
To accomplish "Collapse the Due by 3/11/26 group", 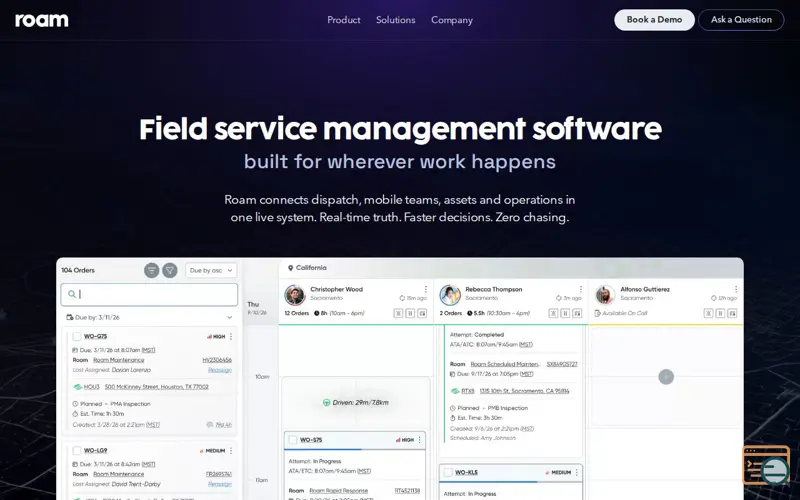I will tap(230, 317).
